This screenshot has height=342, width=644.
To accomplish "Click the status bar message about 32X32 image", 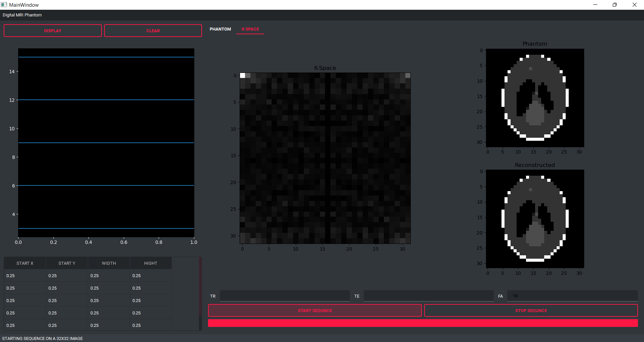I will click(x=42, y=338).
